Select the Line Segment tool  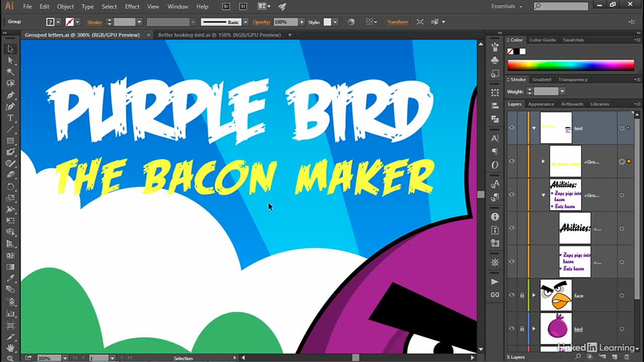pos(11,130)
